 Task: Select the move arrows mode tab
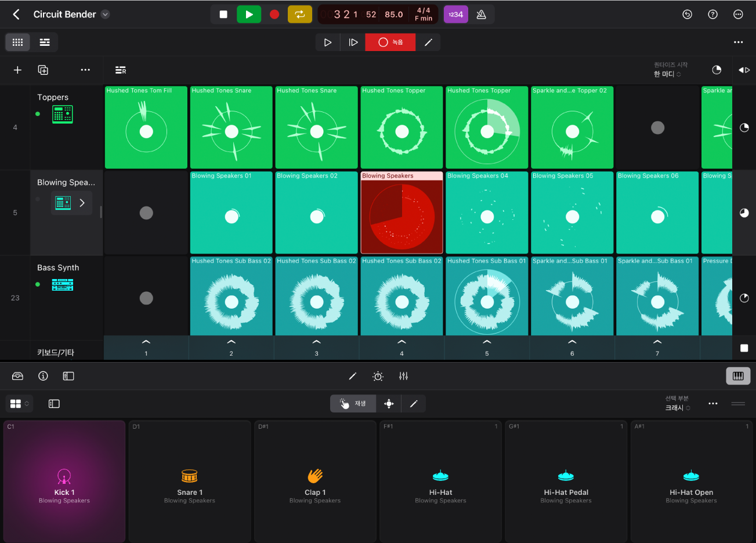pyautogui.click(x=389, y=404)
